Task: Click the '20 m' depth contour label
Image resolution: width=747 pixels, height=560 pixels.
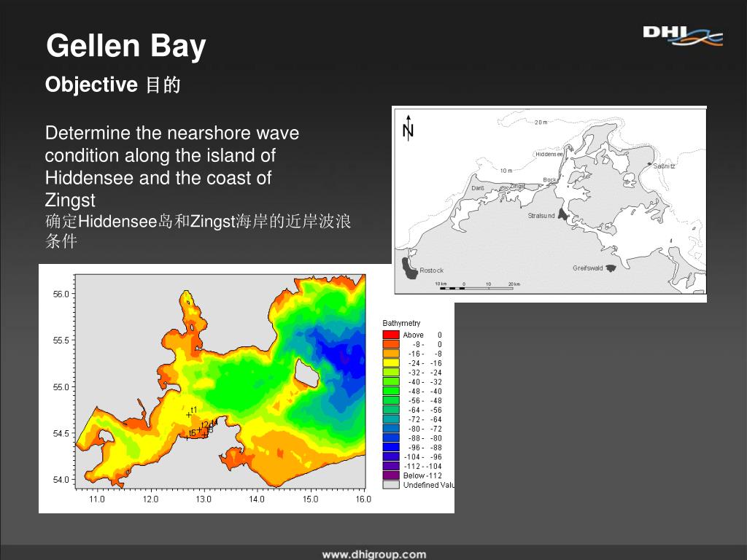Action: (541, 122)
